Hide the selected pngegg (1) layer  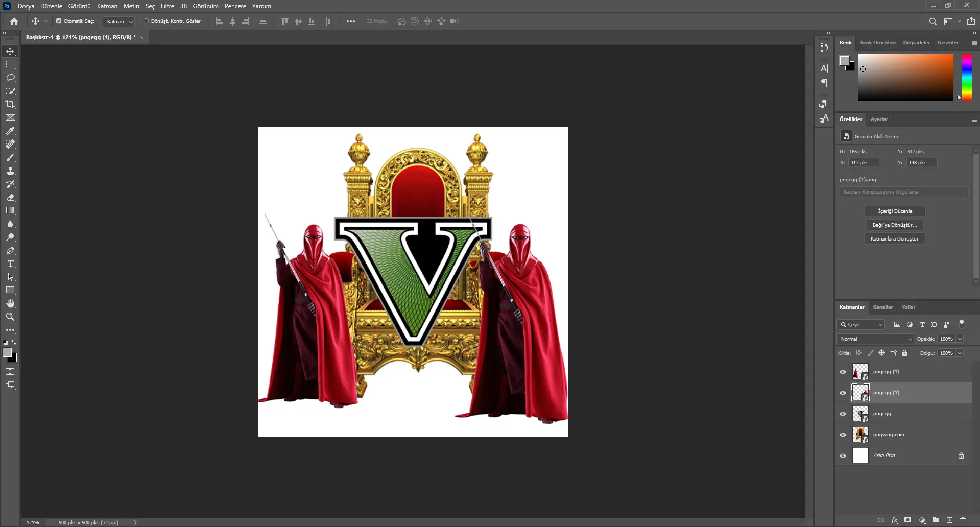coord(843,393)
